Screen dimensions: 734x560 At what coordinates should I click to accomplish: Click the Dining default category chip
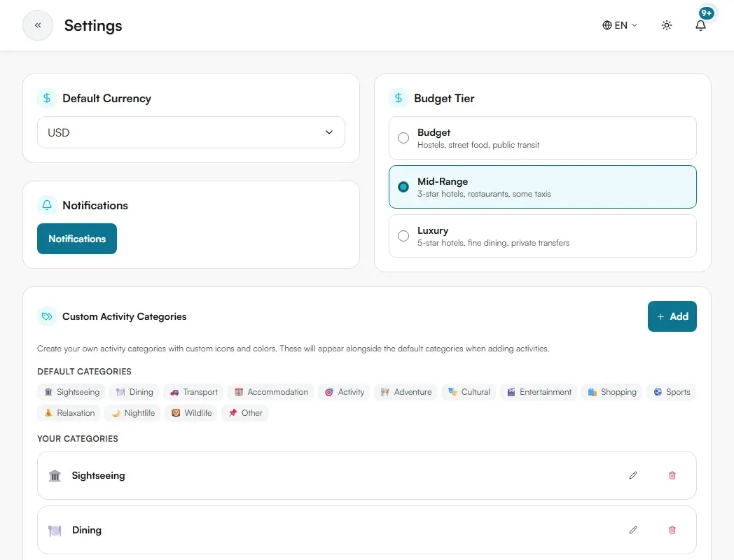[134, 392]
